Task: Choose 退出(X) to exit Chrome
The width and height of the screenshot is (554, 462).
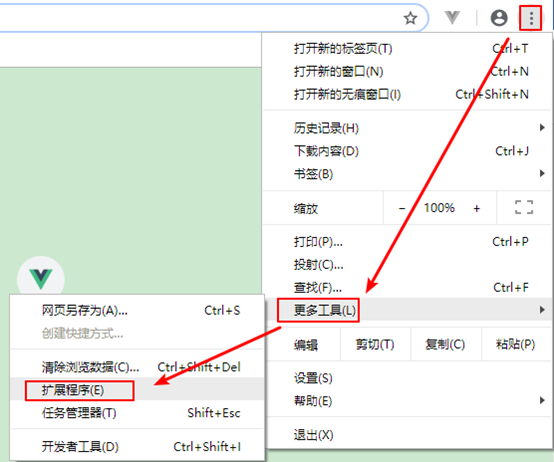Action: coord(406,435)
